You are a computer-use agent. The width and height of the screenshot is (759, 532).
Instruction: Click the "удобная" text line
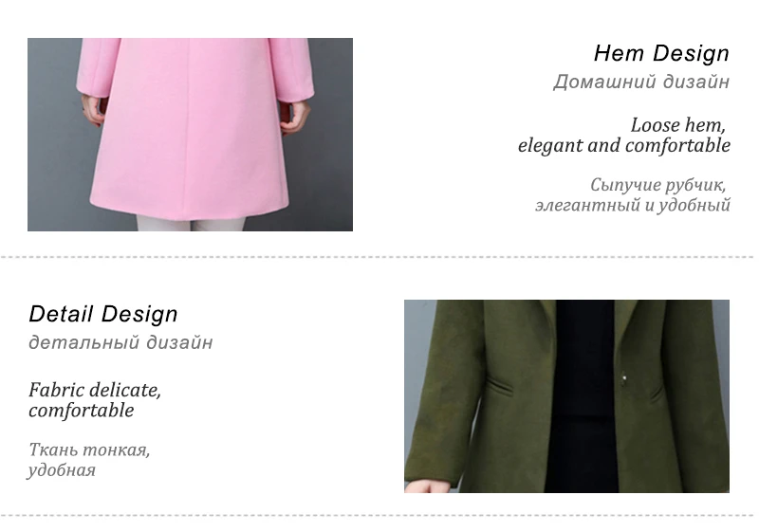point(62,470)
